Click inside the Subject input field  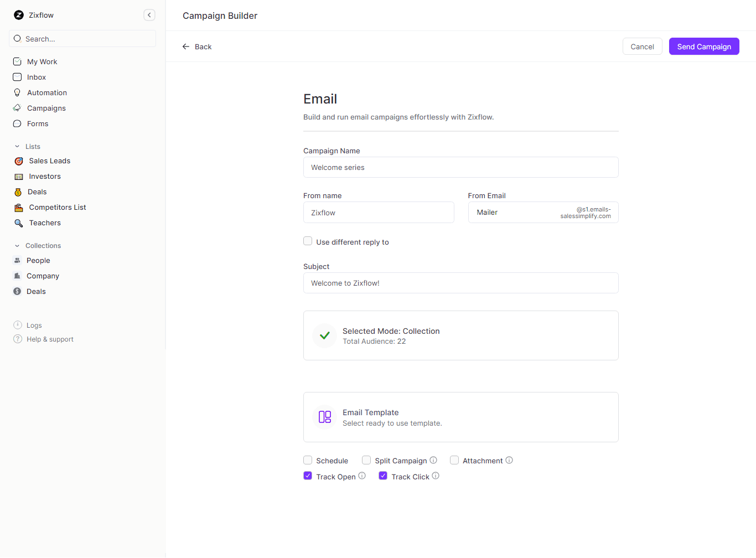click(460, 283)
